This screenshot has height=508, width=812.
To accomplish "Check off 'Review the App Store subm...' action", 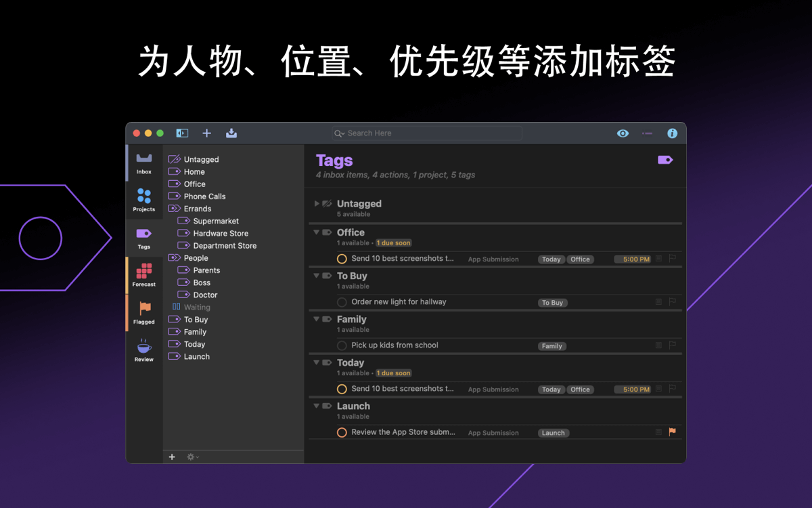I will pyautogui.click(x=342, y=432).
